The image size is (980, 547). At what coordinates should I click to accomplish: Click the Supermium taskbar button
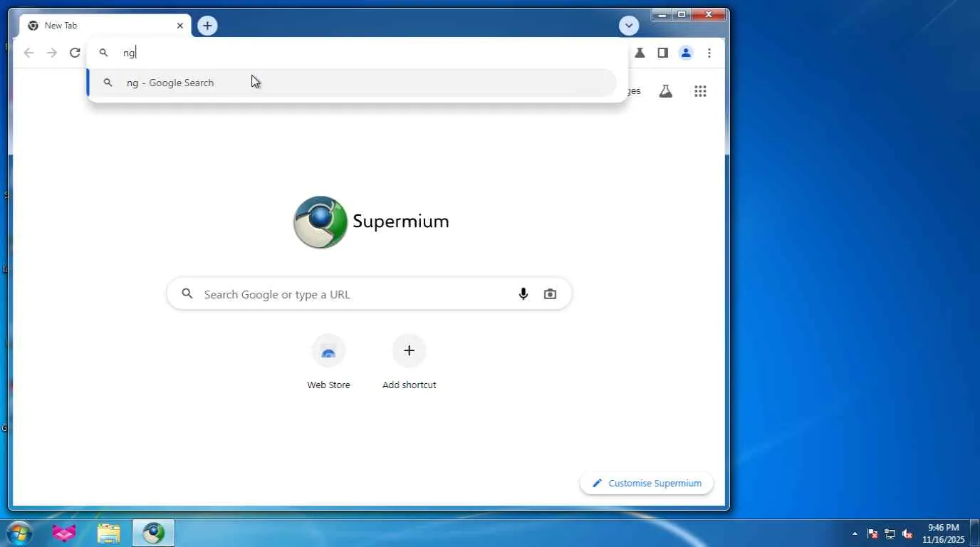point(153,533)
